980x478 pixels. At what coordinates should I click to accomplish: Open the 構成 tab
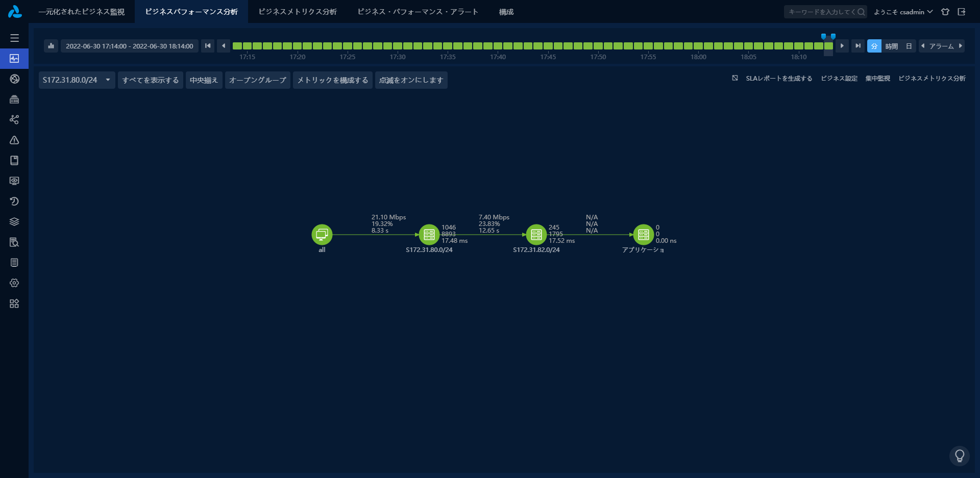tap(506, 12)
